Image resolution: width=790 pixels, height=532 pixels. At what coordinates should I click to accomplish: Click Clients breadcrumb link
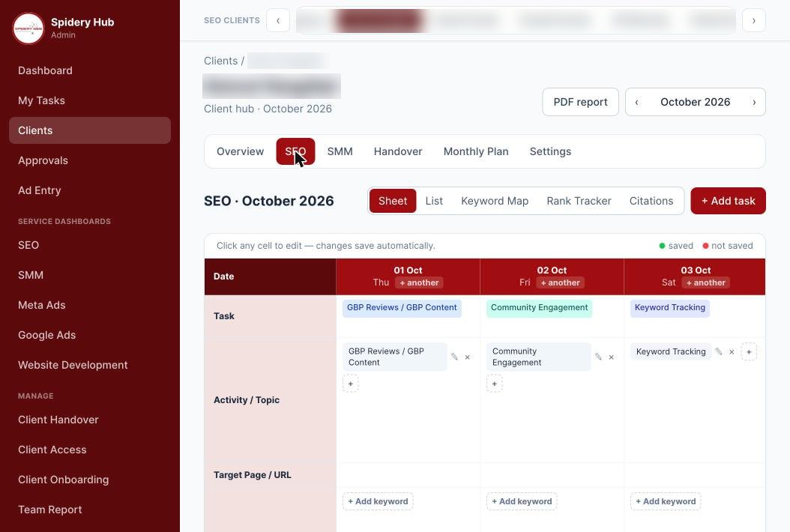point(220,61)
